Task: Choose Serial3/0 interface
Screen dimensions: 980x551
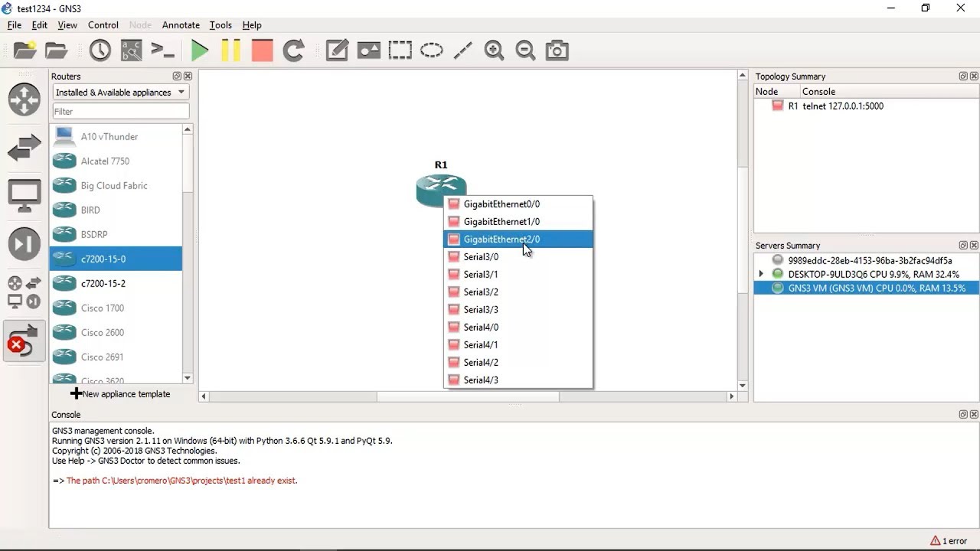Action: [x=518, y=257]
